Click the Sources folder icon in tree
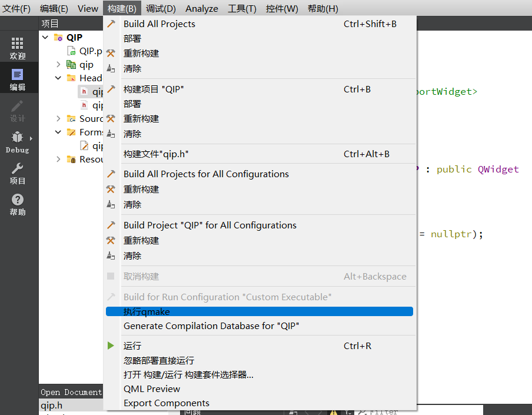Screen dimensions: 532x415 click(x=71, y=119)
